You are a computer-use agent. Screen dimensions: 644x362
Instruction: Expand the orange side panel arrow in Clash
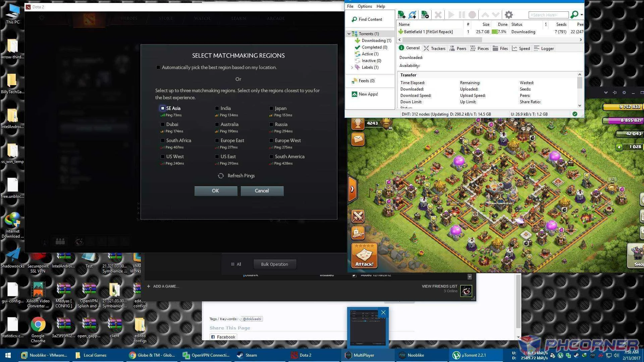[352, 189]
